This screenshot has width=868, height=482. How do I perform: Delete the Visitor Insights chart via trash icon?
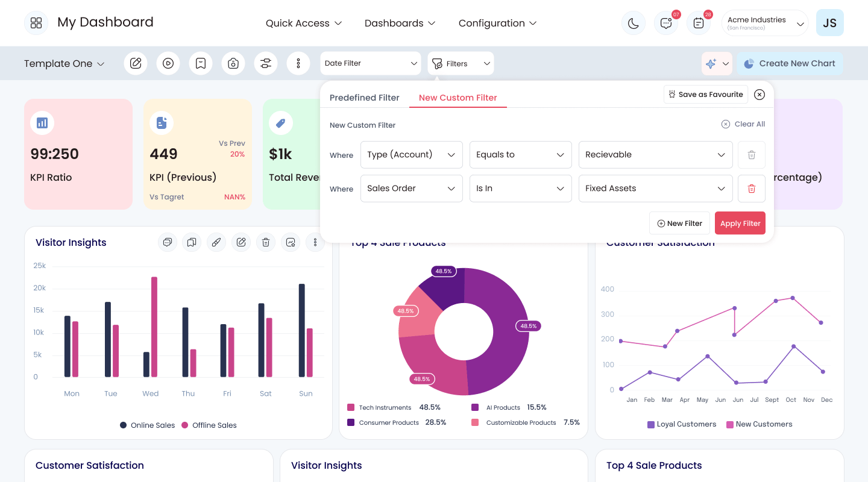pyautogui.click(x=266, y=242)
